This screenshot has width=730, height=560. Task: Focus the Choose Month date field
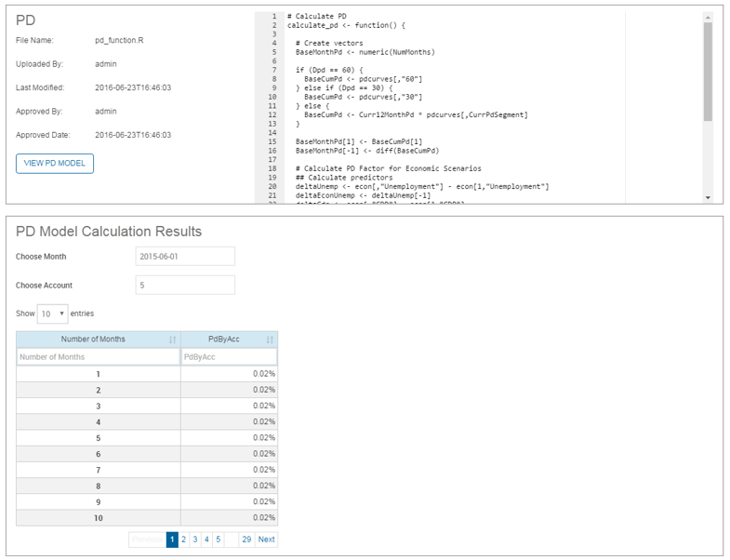(x=185, y=256)
